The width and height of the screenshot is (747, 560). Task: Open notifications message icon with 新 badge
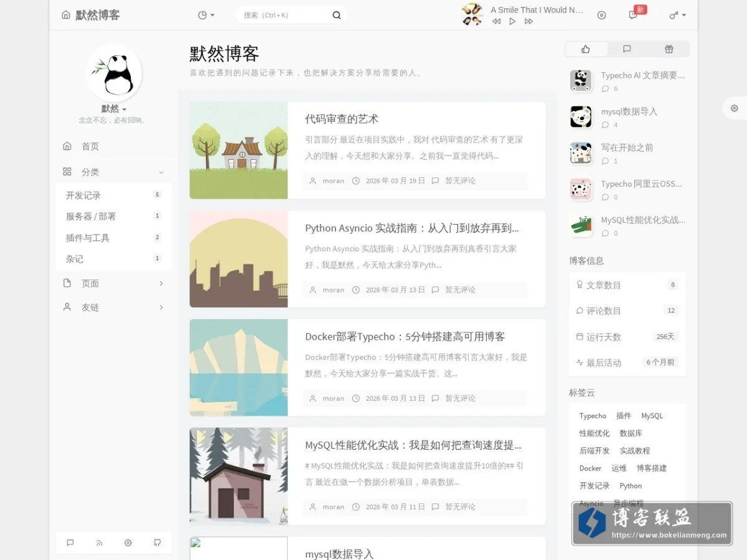[x=634, y=15]
